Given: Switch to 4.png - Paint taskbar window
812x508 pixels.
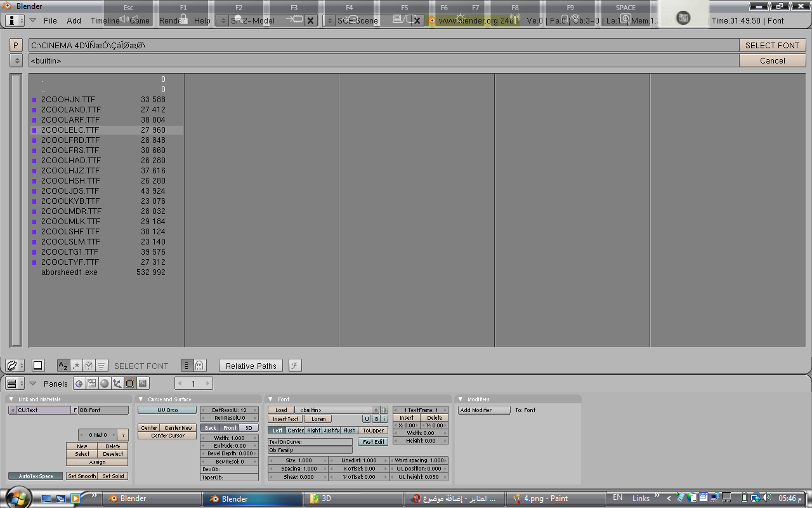Looking at the screenshot, I should (x=556, y=498).
